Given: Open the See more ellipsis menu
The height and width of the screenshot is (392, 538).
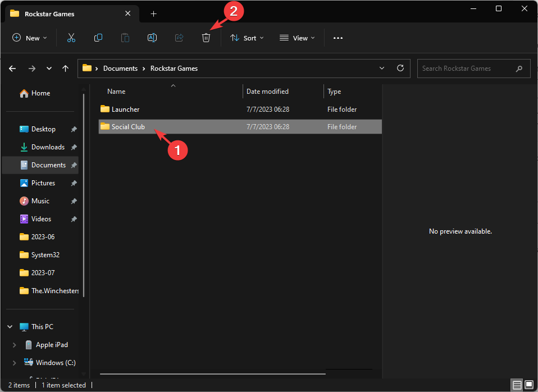Looking at the screenshot, I should coord(338,38).
